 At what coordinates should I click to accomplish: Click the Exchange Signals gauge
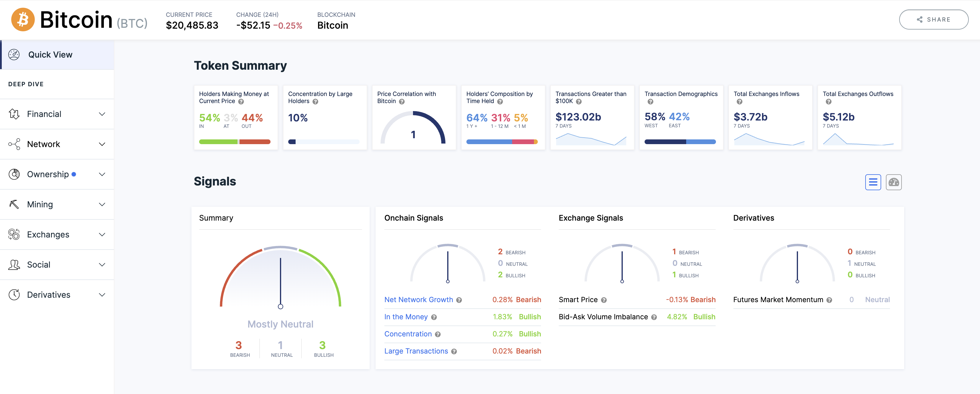[x=622, y=263]
